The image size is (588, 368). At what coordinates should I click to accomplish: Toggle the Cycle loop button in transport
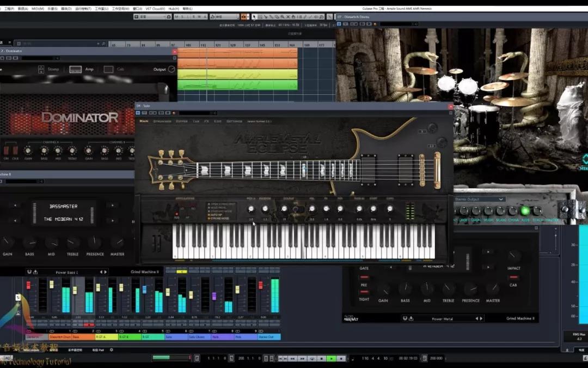pos(312,359)
